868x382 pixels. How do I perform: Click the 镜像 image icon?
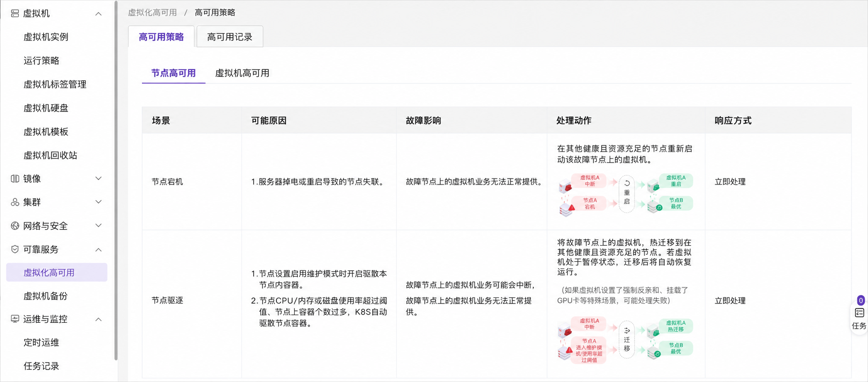(x=15, y=179)
